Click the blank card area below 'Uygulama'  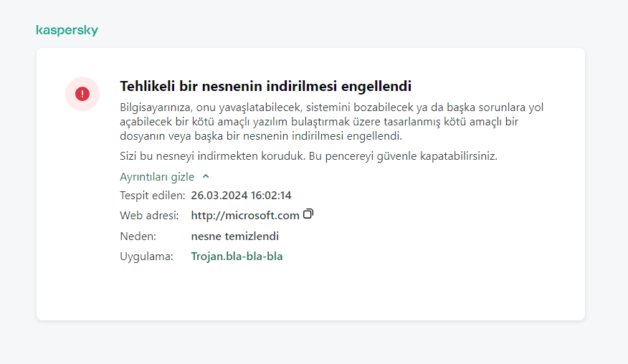pos(310,294)
